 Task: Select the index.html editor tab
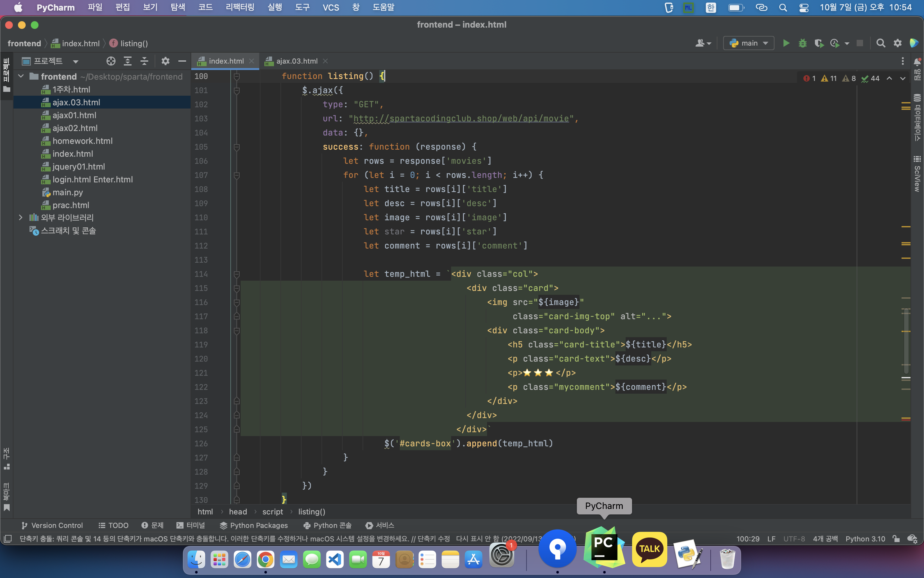click(x=226, y=61)
